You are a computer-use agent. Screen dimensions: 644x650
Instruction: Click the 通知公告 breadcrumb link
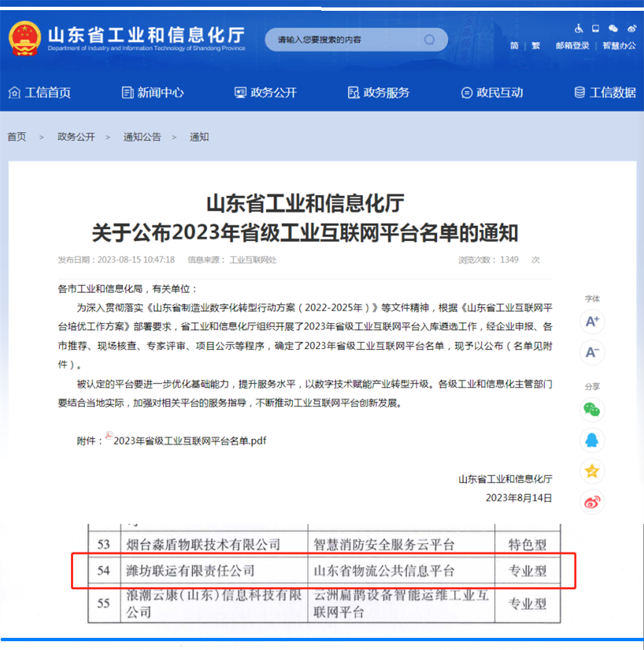(142, 137)
